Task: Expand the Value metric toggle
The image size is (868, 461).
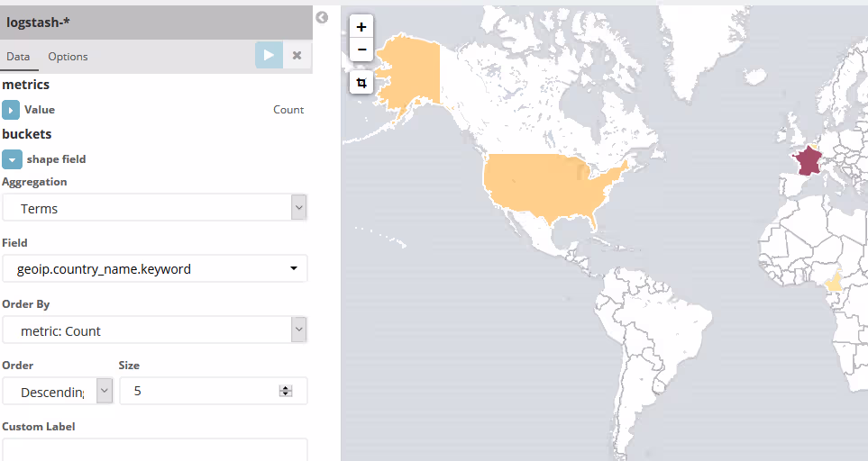Action: click(11, 110)
